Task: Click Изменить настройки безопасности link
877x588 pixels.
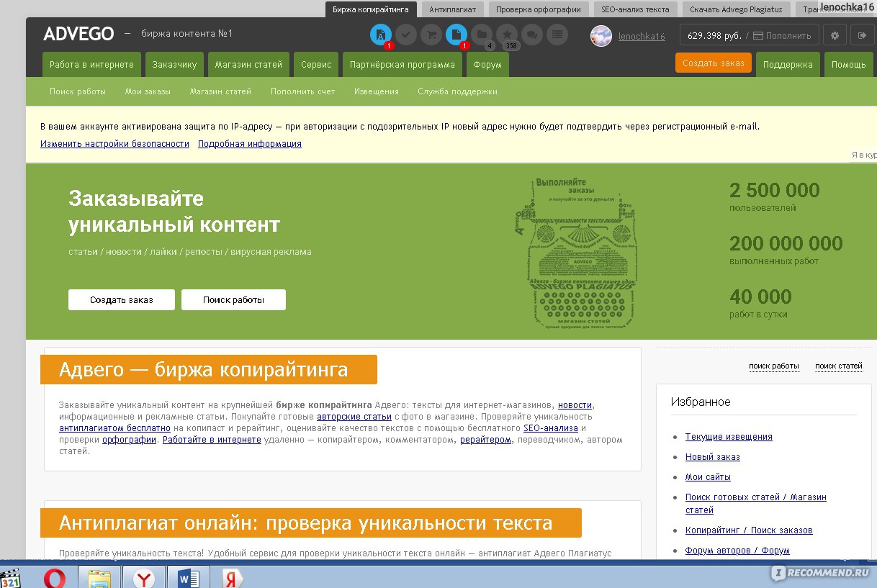Action: click(114, 144)
